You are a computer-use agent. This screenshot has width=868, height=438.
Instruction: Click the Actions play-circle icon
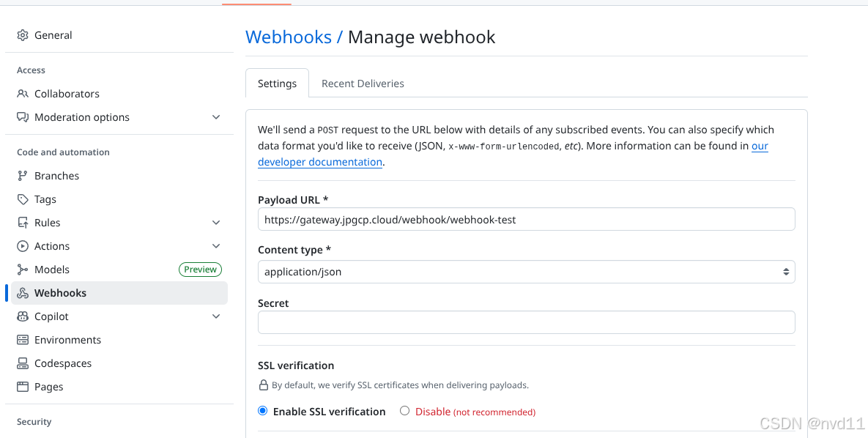pyautogui.click(x=23, y=246)
